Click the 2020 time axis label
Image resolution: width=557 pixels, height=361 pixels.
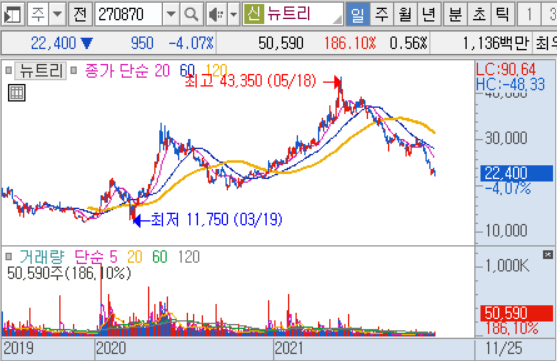click(x=111, y=348)
